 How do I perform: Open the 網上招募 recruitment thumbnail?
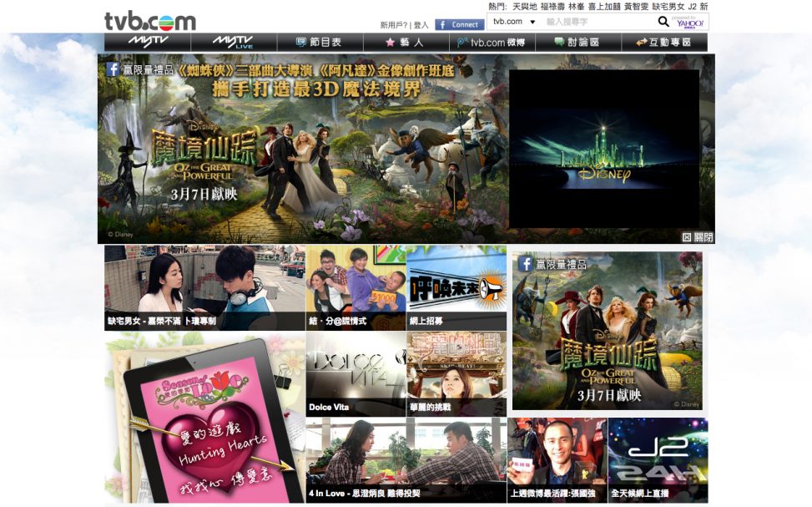[x=456, y=287]
